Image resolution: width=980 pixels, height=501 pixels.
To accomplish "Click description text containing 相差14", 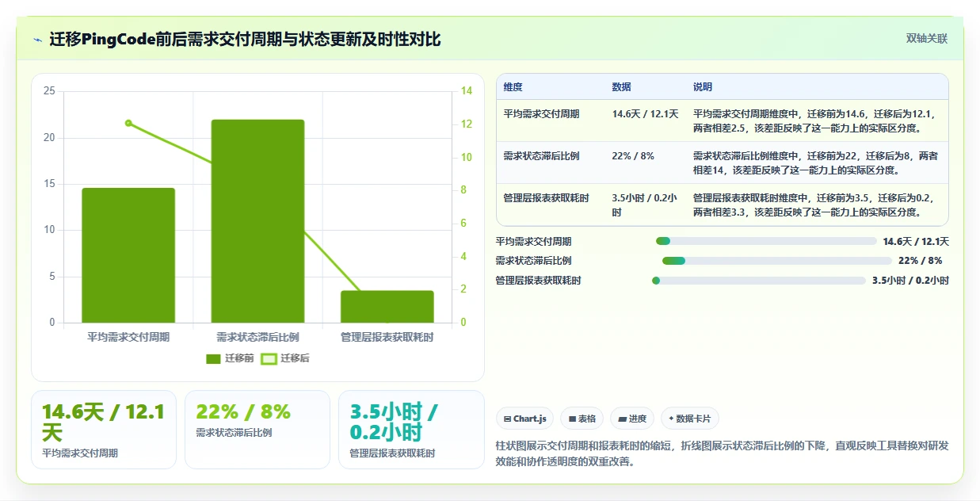I will 815,163.
